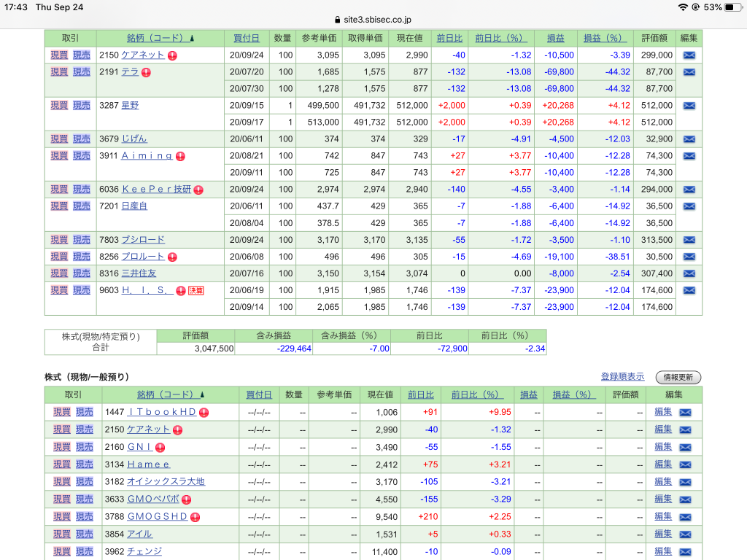The image size is (747, 560).
Task: Click the red alert icon beside テラ
Action: 146,72
